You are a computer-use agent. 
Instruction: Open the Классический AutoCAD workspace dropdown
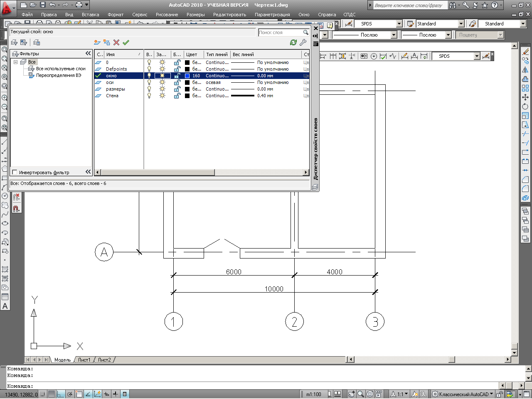[x=462, y=394]
